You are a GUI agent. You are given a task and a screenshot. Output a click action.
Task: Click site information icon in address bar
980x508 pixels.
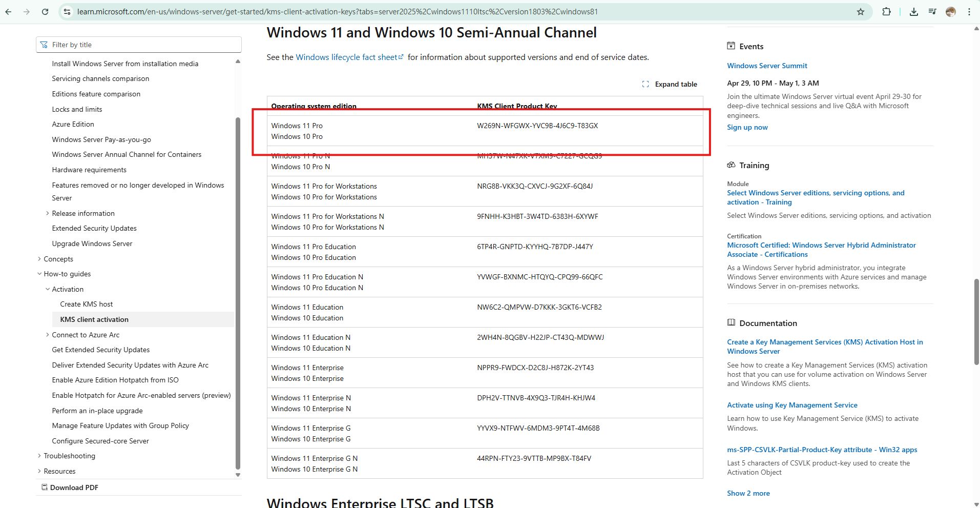(x=67, y=12)
